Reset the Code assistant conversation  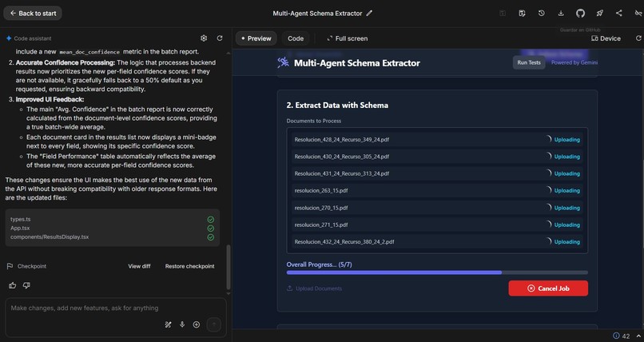[220, 38]
